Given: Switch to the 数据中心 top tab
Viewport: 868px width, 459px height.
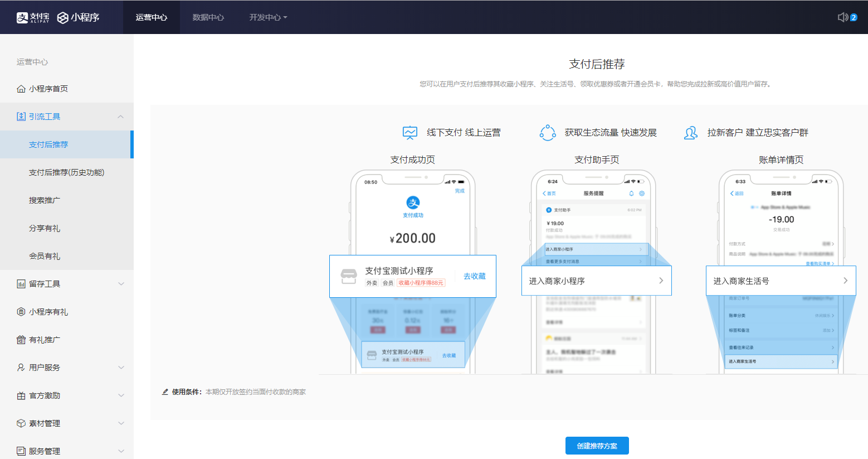Looking at the screenshot, I should point(208,17).
